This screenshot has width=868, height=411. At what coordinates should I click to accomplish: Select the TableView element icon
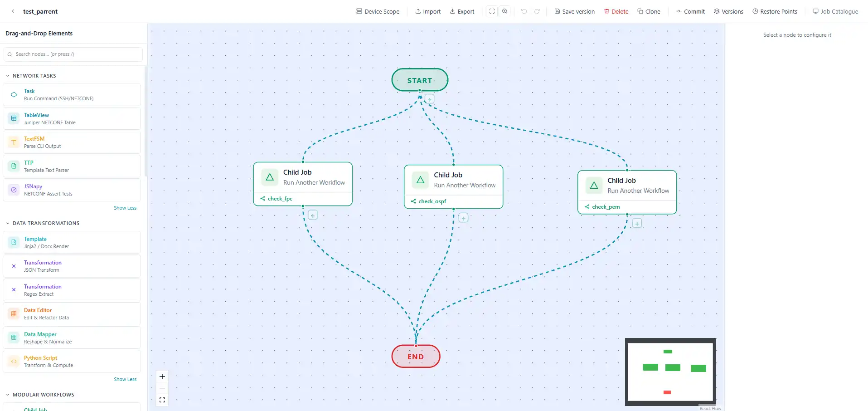(14, 118)
